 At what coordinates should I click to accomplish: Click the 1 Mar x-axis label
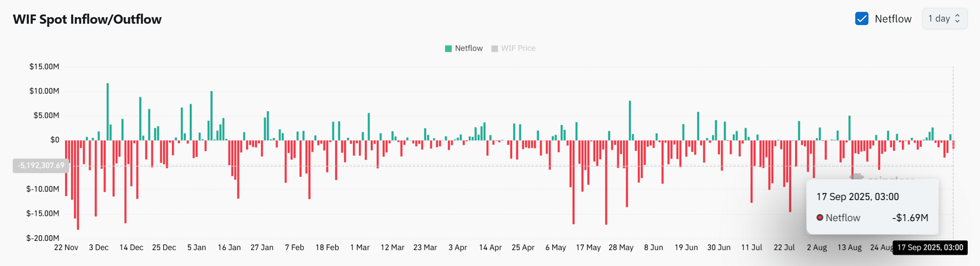click(x=360, y=248)
